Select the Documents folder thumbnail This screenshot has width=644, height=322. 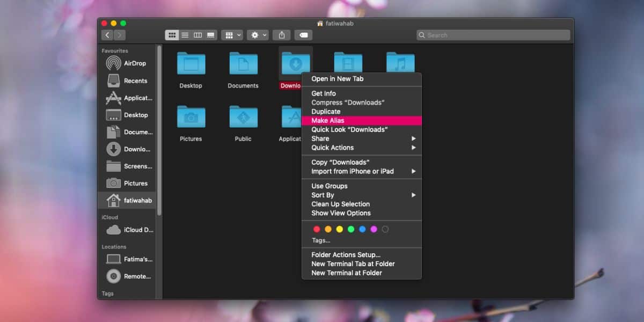point(243,64)
